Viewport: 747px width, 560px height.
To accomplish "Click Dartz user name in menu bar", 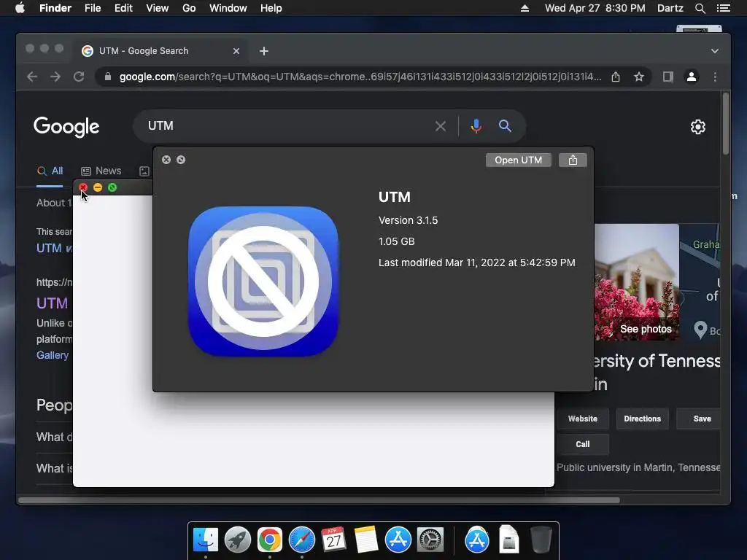I will (x=670, y=8).
